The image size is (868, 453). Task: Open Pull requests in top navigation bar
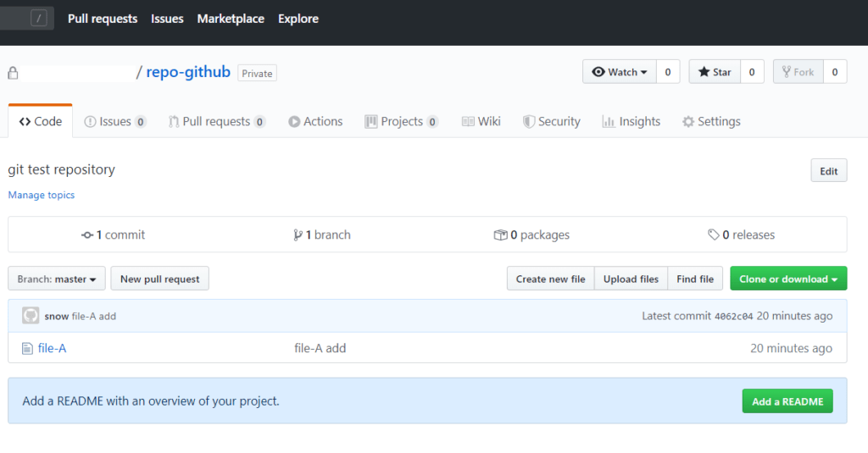[x=103, y=19]
